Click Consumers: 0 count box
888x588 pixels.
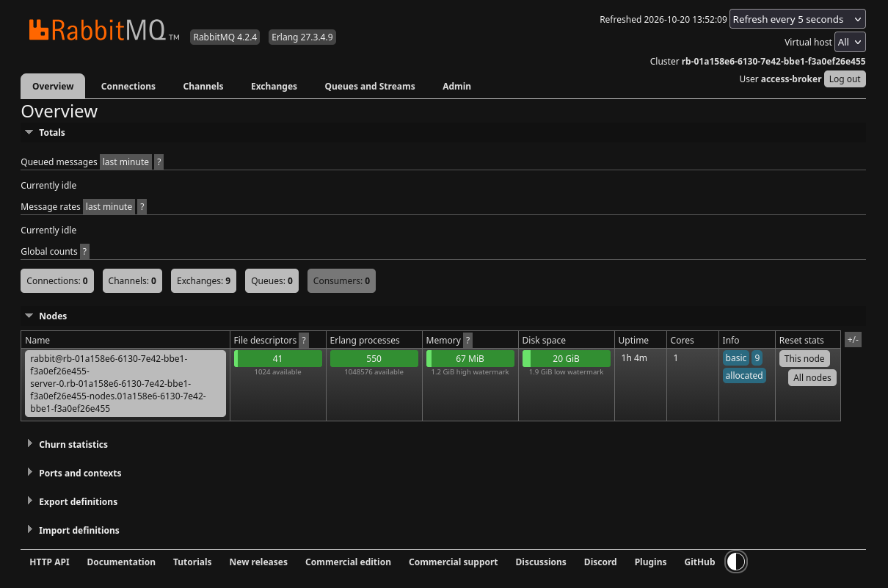[x=341, y=281]
